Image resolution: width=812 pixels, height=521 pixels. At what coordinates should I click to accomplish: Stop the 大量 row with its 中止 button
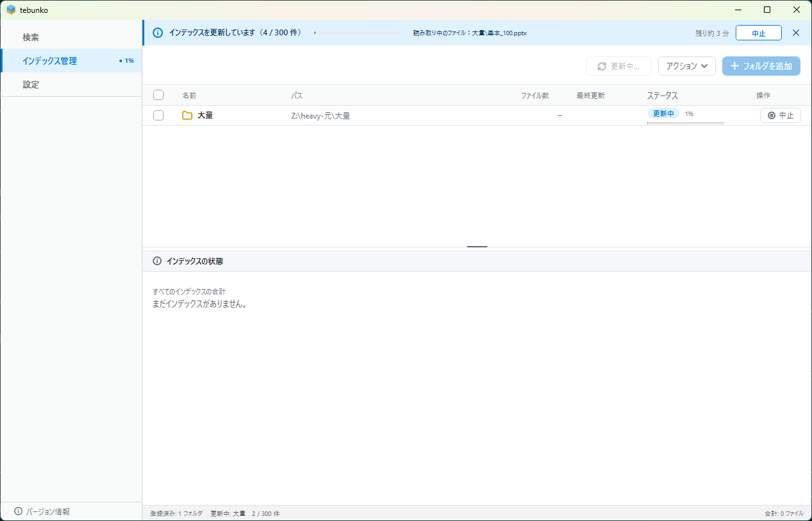(780, 115)
